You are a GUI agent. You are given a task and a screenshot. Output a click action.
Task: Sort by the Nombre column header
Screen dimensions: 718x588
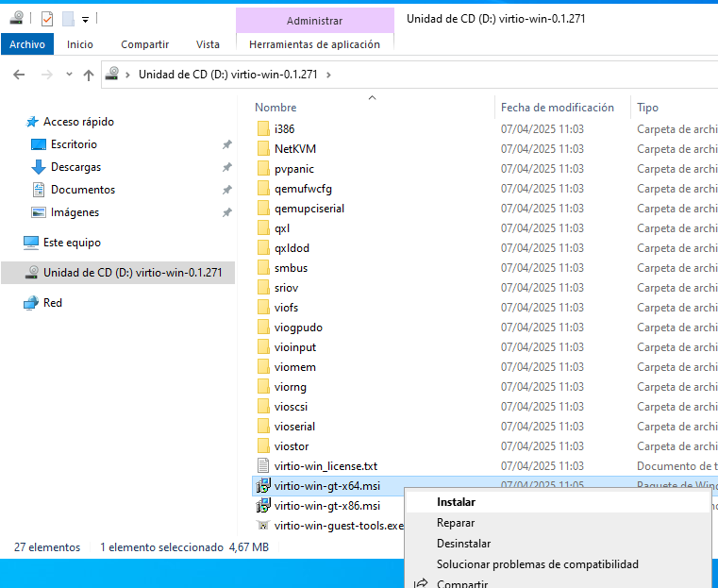point(276,108)
